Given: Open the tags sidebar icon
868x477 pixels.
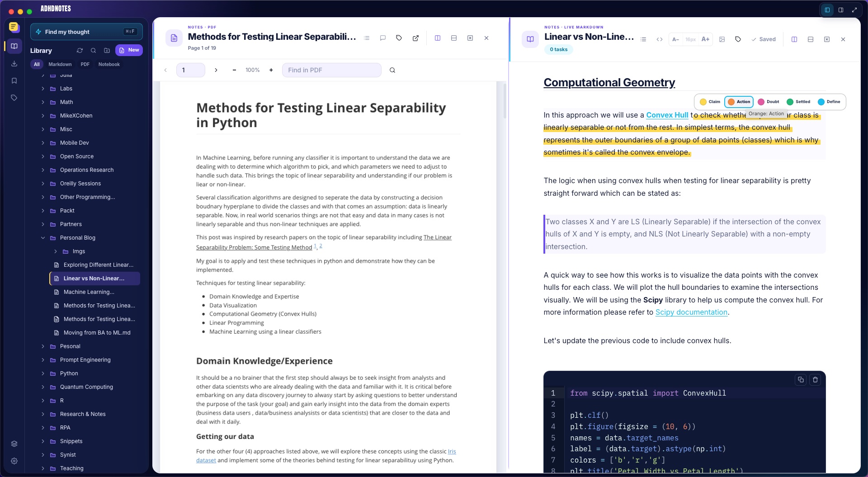Looking at the screenshot, I should click(x=14, y=98).
